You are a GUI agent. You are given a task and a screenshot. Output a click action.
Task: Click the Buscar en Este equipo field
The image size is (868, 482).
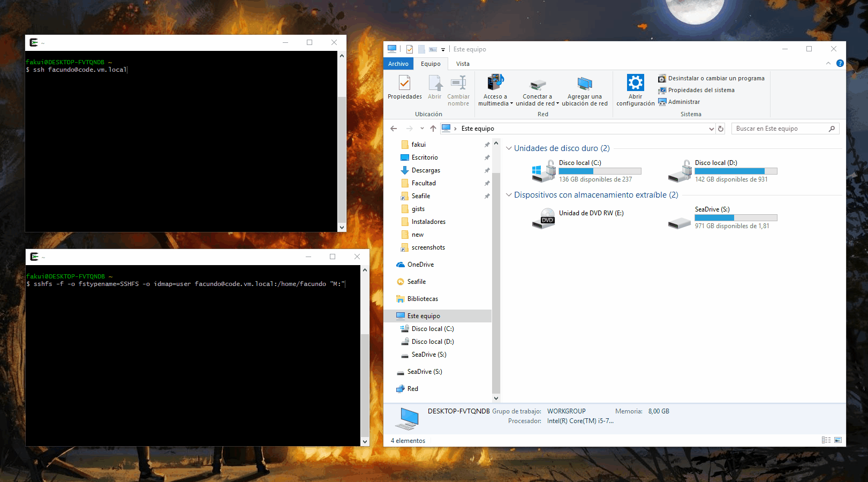[x=785, y=129]
